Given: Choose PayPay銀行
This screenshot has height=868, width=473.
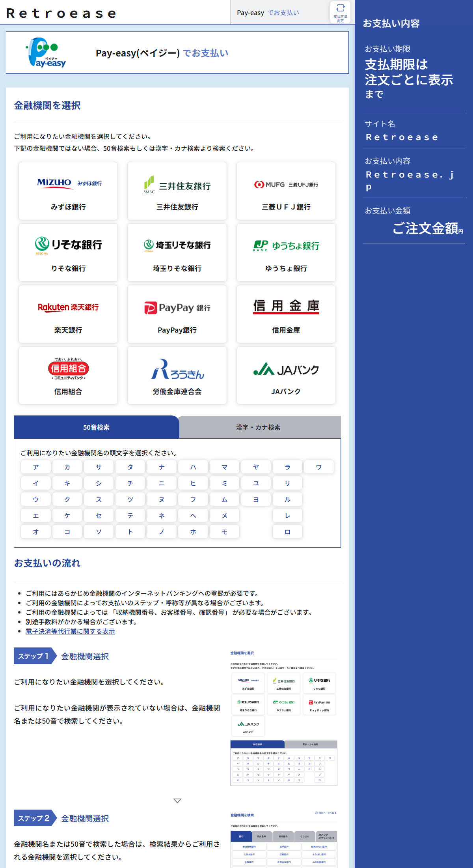Looking at the screenshot, I should (177, 314).
